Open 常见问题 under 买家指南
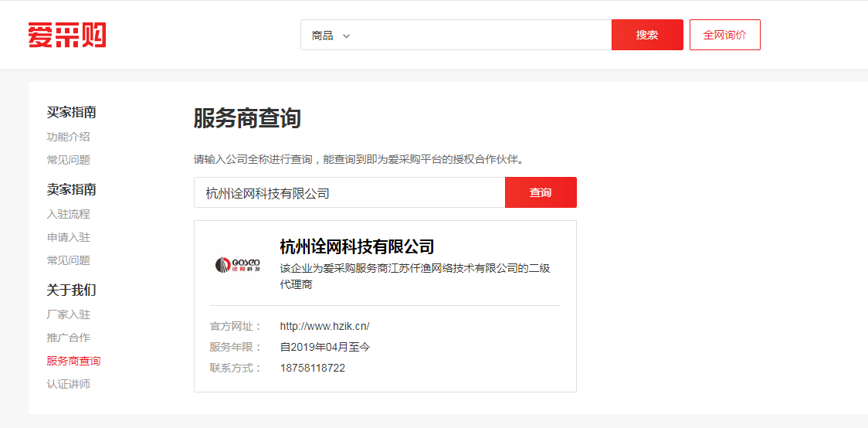The height and width of the screenshot is (428, 868). point(68,160)
